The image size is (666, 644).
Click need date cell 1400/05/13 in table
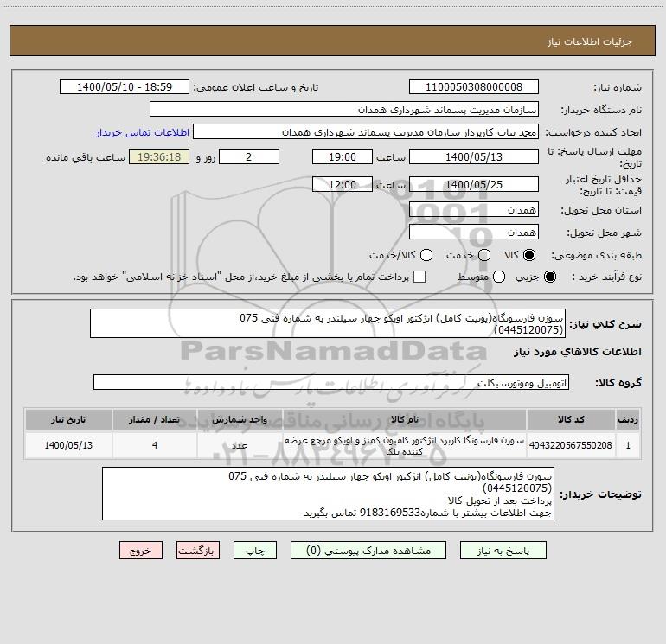tap(68, 445)
